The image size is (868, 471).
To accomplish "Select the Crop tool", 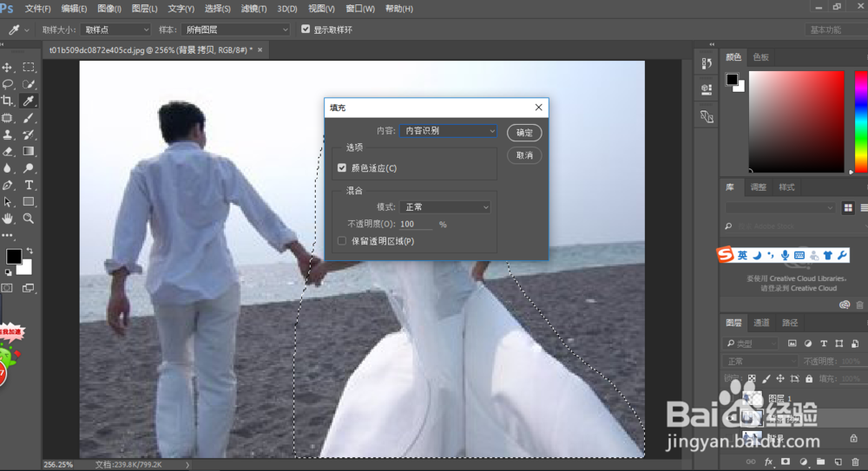I will (x=7, y=101).
